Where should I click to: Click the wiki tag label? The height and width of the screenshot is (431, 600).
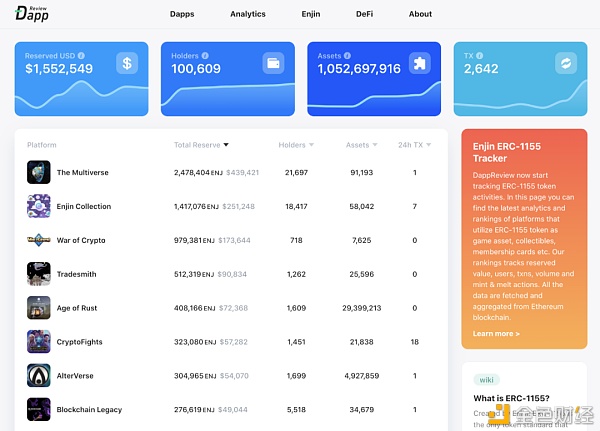point(486,380)
